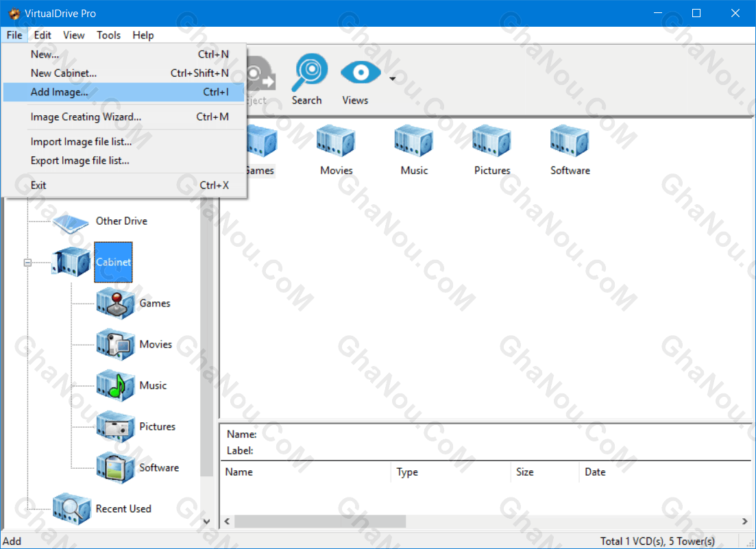Sort by the Type column header
The height and width of the screenshot is (549, 756).
[x=451, y=472]
